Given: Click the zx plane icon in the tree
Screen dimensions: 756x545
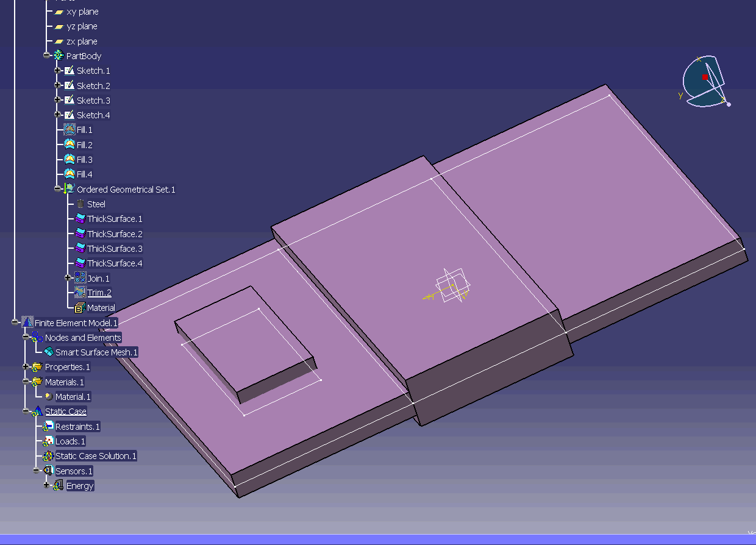Looking at the screenshot, I should 59,41.
